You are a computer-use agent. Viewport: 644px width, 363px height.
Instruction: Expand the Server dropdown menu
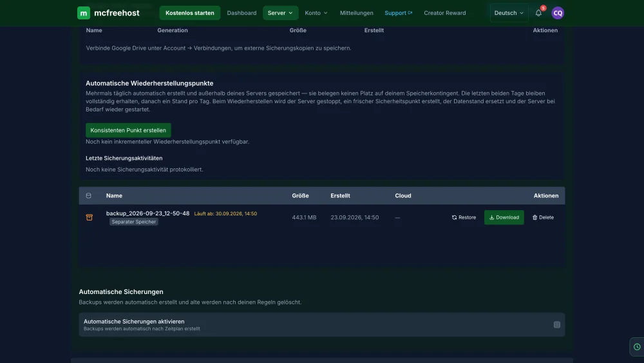(x=280, y=13)
